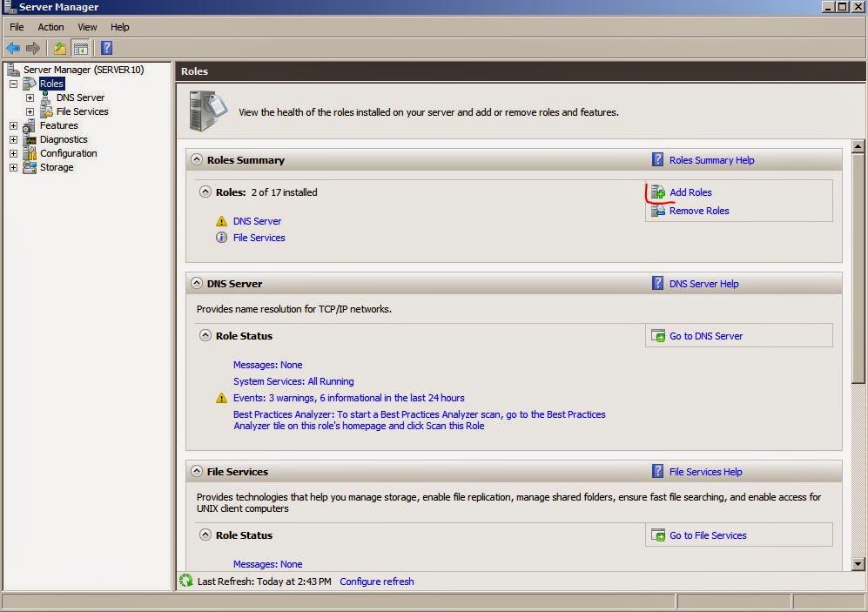Viewport: 868px width, 612px height.
Task: Click Messages: None under DNS Server
Action: 267,365
